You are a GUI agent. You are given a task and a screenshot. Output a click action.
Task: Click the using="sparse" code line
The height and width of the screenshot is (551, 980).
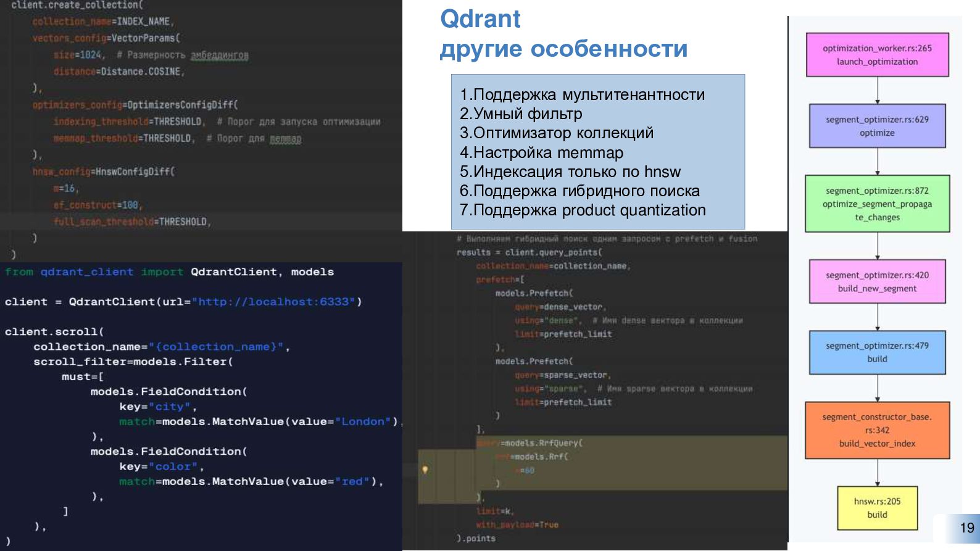click(551, 388)
